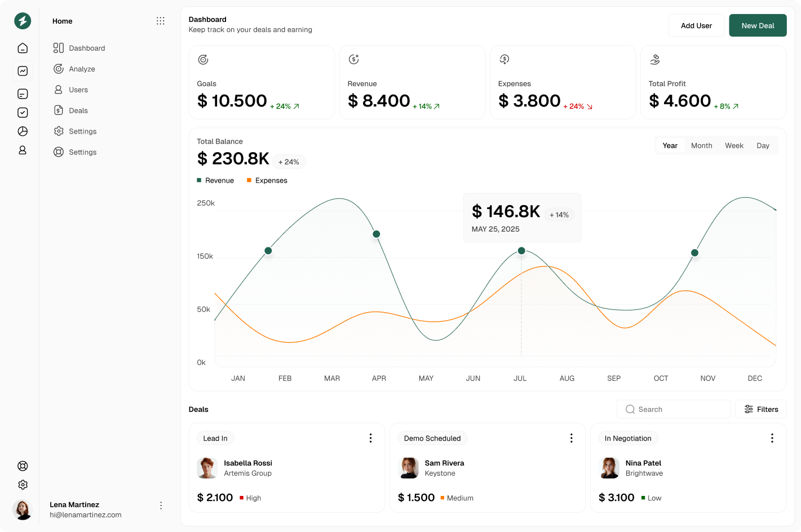The height and width of the screenshot is (532, 801).
Task: Click Nina Patel's avatar
Action: (x=609, y=468)
